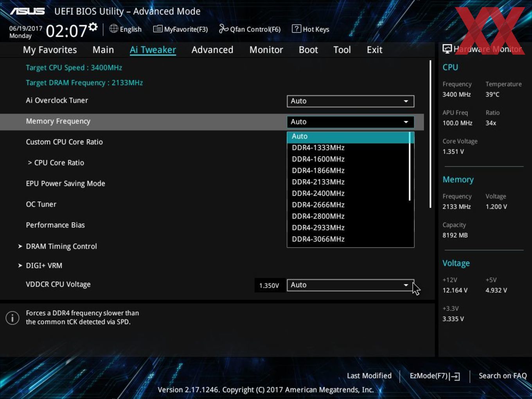Click the info circle icon
Image resolution: width=532 pixels, height=399 pixels.
pos(13,318)
